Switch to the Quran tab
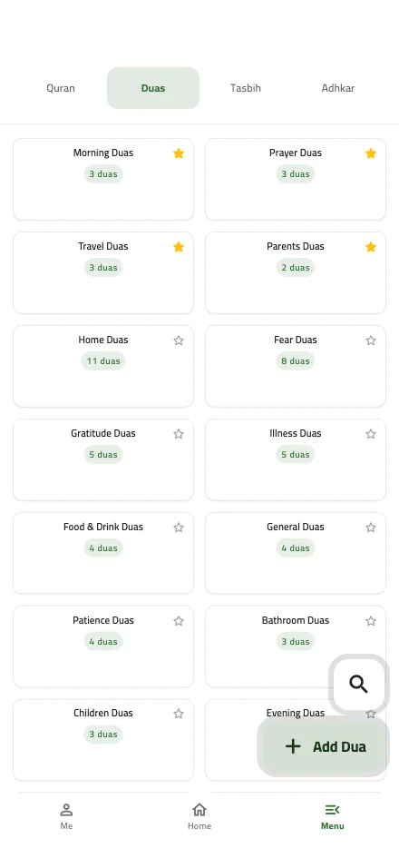The image size is (399, 868). (61, 88)
